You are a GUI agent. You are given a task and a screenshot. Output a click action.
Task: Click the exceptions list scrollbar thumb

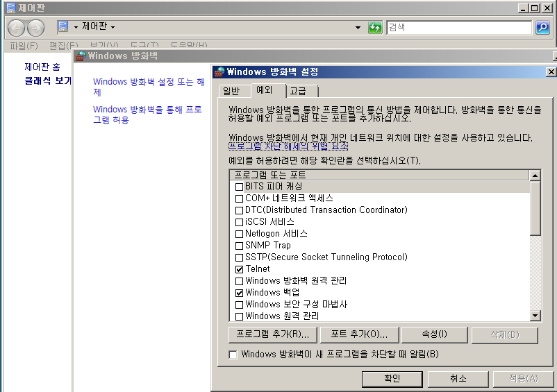coord(535,208)
